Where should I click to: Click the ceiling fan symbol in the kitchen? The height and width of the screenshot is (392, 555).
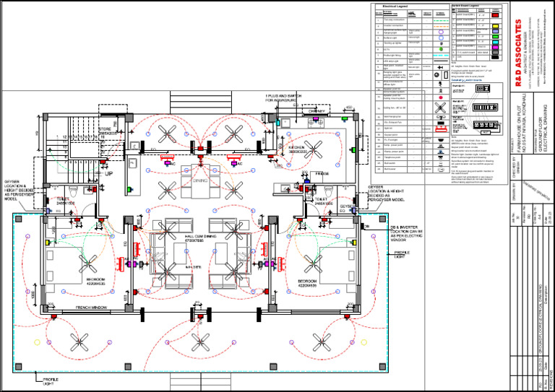click(313, 149)
